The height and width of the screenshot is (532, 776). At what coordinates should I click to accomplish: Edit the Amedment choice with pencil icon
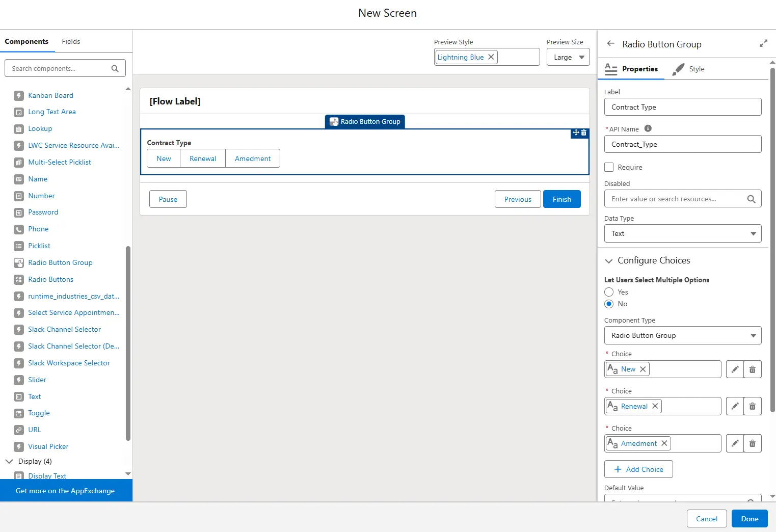[x=735, y=444]
